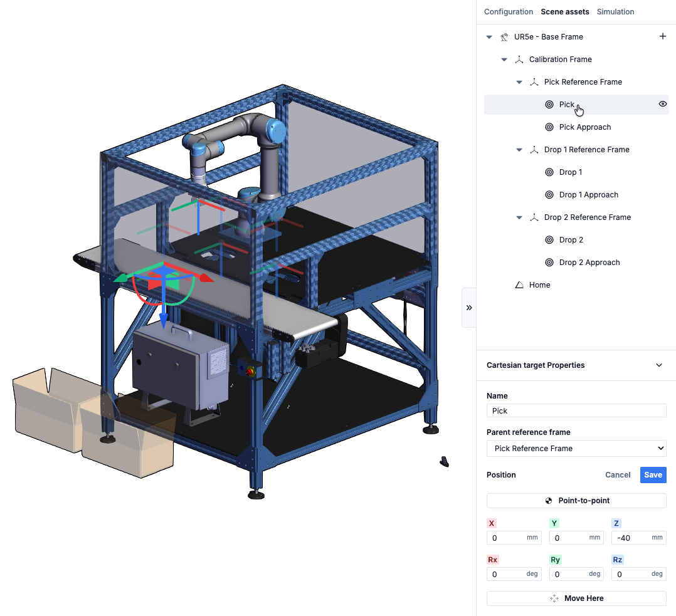Click the target icon beside Drop 2 Approach

(549, 263)
